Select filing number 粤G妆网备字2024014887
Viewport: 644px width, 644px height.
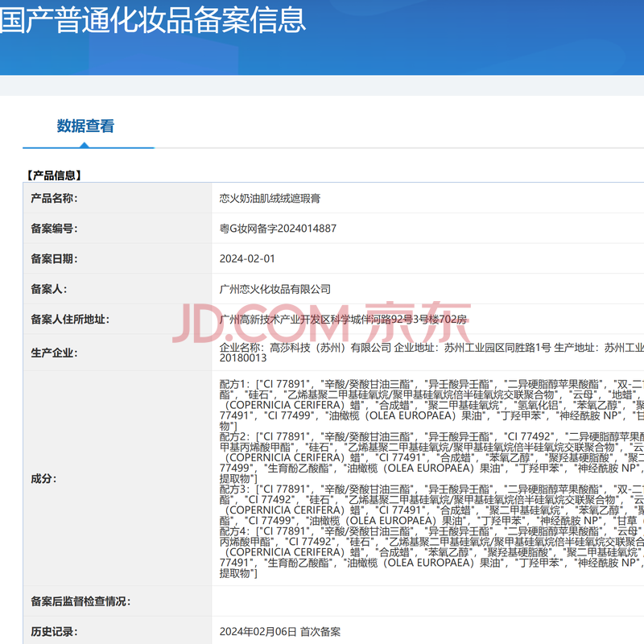[x=278, y=229]
